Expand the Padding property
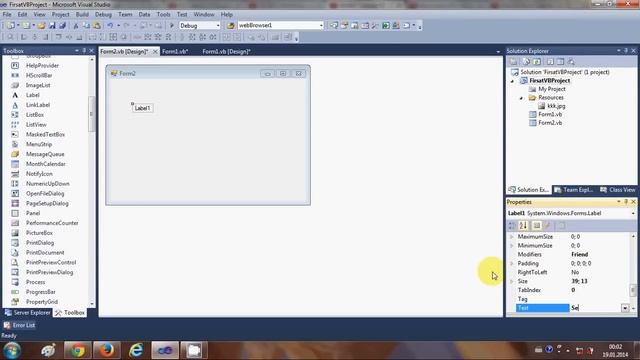The image size is (640, 360). coord(512,264)
